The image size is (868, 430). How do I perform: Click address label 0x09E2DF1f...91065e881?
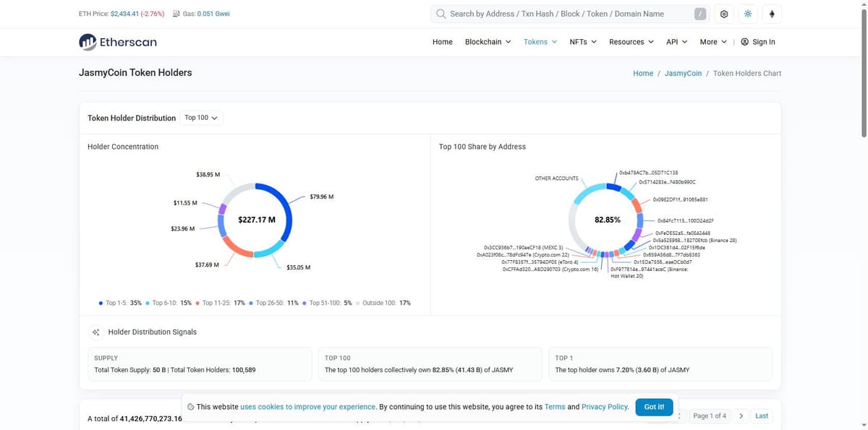click(x=680, y=199)
